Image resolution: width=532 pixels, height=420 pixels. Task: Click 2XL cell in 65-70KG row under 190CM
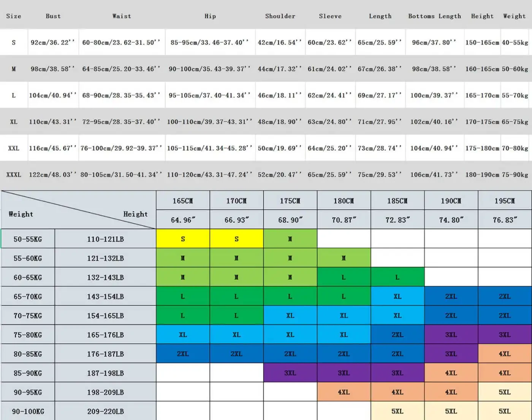[451, 296]
